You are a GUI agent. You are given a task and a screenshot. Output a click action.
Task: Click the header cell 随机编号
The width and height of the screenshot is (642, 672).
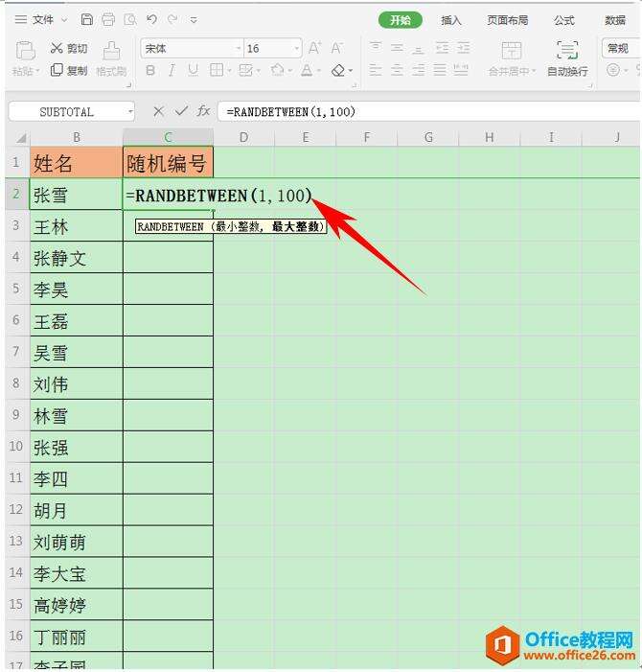tap(168, 162)
